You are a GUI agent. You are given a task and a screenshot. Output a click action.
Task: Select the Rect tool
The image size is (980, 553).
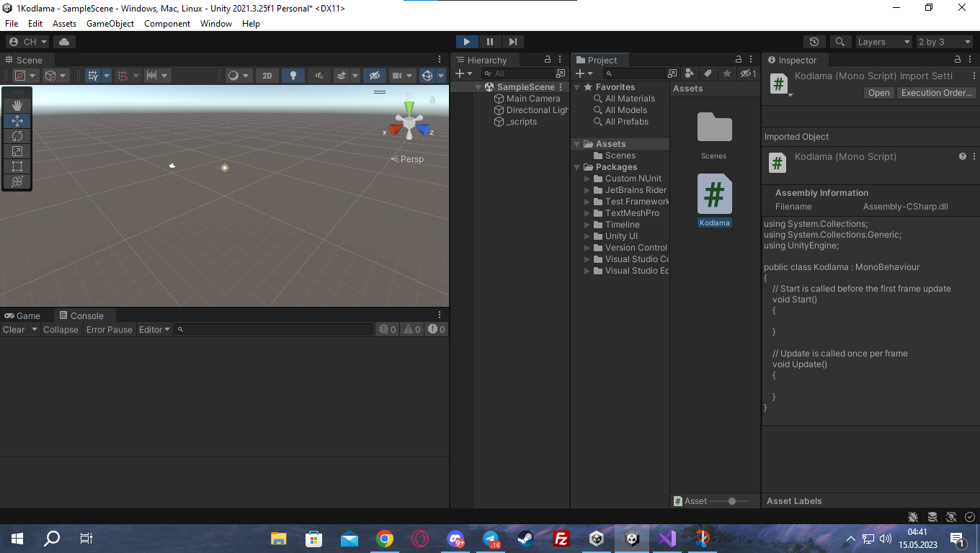pyautogui.click(x=17, y=166)
